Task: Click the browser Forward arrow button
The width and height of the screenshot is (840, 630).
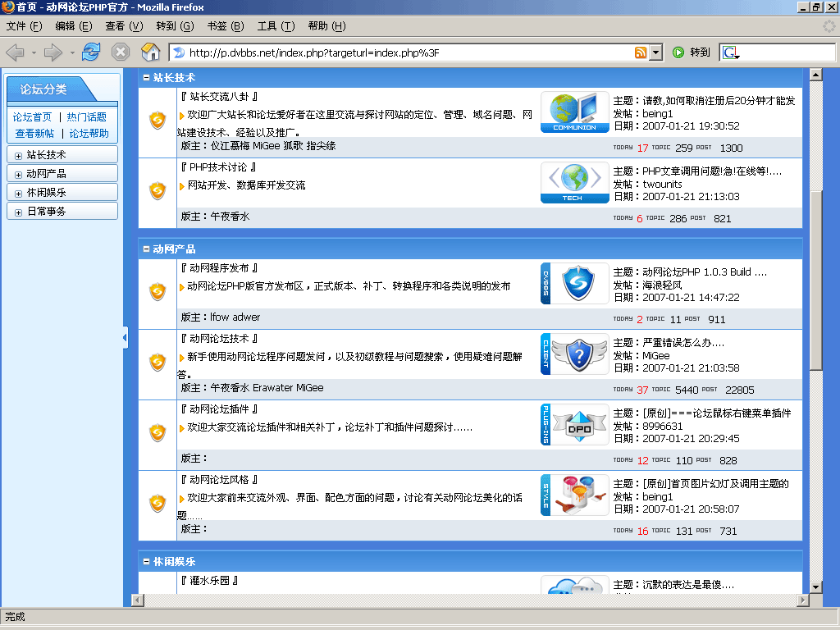Action: (52, 52)
